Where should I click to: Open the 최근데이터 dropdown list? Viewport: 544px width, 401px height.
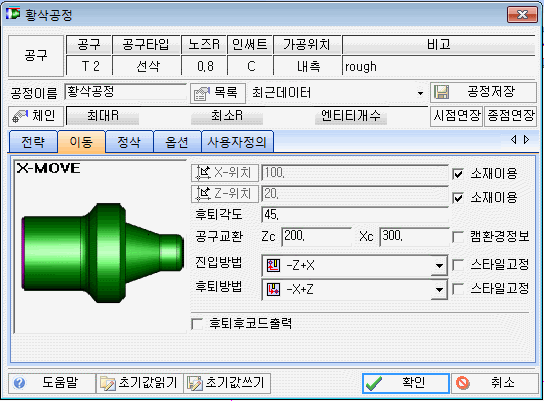click(x=420, y=93)
